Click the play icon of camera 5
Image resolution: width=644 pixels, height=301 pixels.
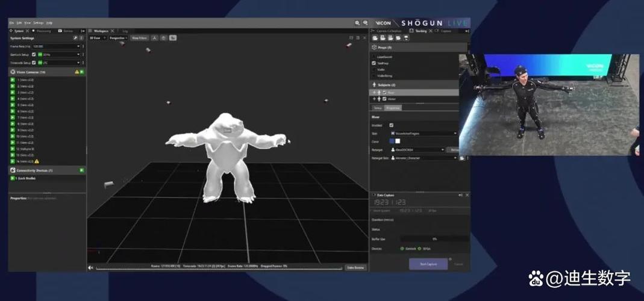pyautogui.click(x=13, y=105)
